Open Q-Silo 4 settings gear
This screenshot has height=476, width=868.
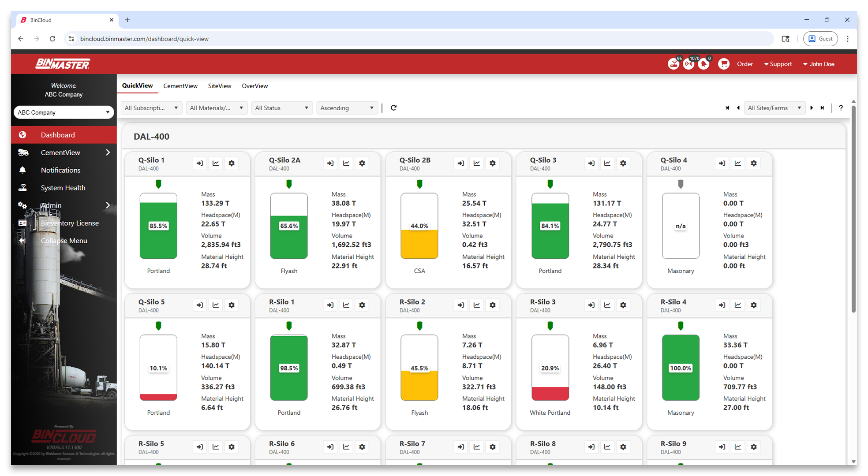(754, 164)
